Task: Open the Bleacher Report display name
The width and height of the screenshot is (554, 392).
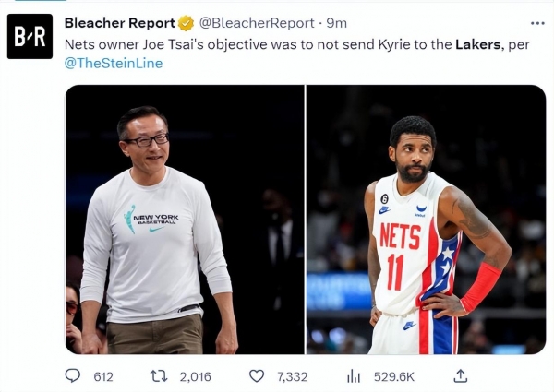Action: tap(120, 23)
